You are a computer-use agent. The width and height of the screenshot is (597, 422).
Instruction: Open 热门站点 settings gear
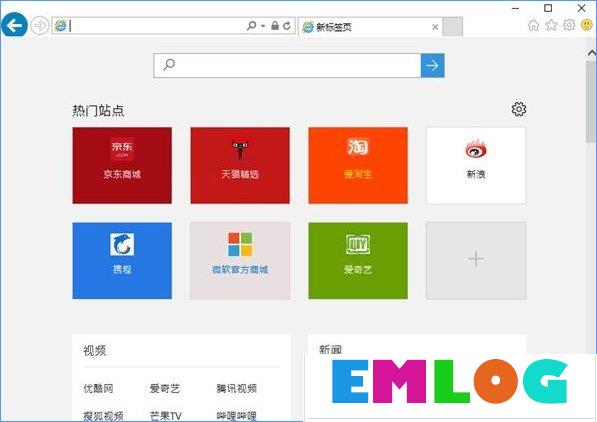click(x=519, y=109)
